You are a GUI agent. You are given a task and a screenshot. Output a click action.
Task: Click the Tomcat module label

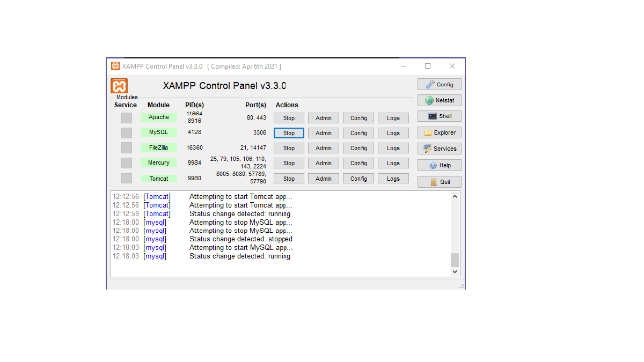(159, 179)
